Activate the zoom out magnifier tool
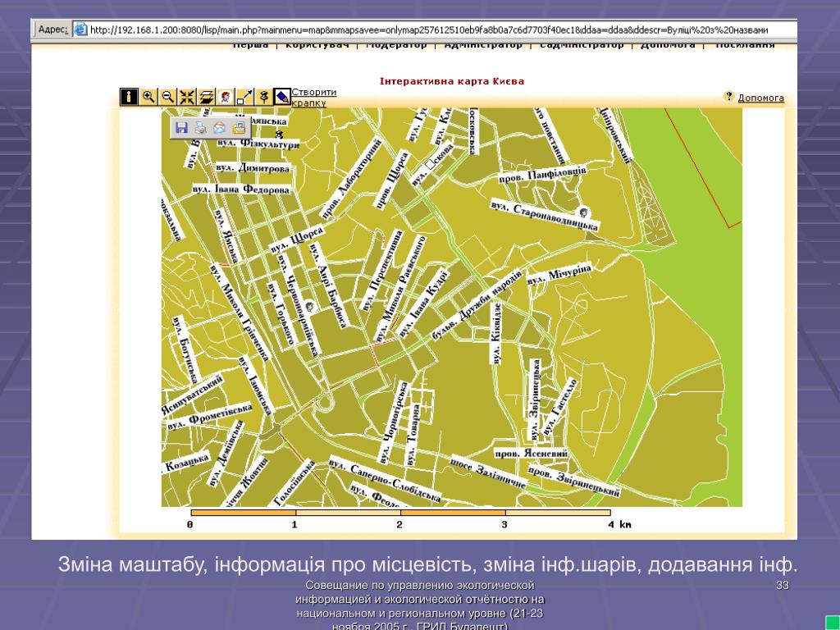 click(167, 97)
